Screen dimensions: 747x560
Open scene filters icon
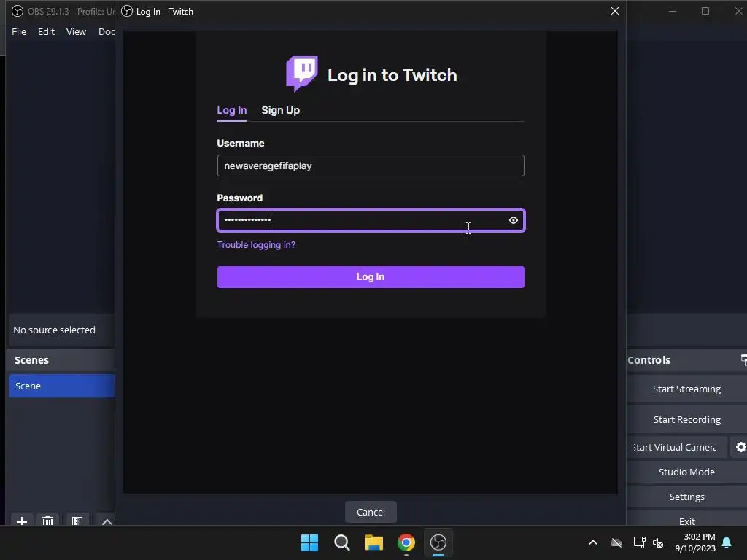tap(77, 521)
